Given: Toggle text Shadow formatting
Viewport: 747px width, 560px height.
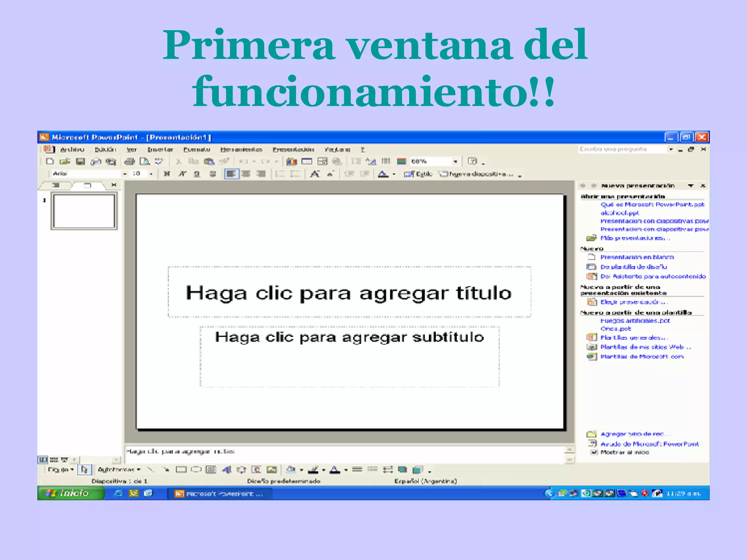Looking at the screenshot, I should (213, 174).
